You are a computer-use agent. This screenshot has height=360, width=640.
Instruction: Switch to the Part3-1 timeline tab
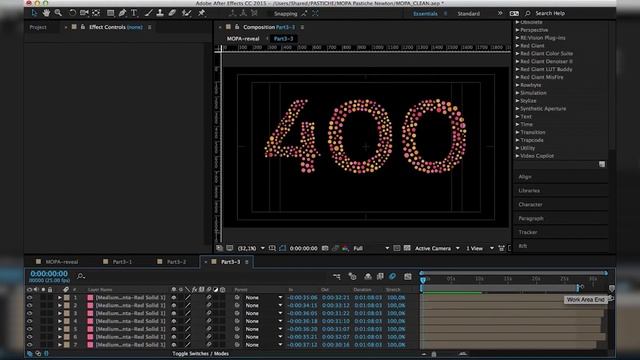122,262
